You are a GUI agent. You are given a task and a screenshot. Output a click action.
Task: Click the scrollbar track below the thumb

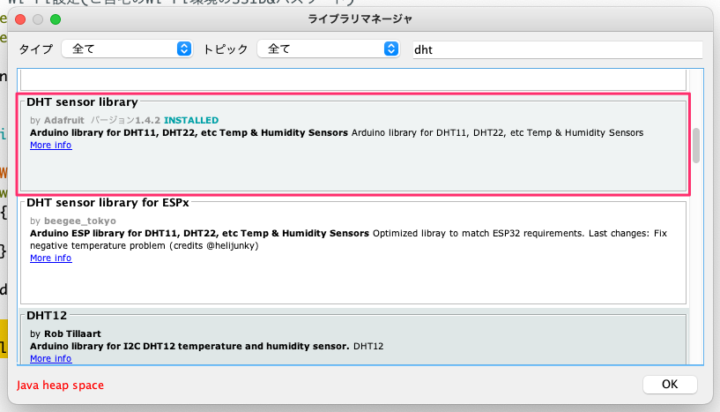click(x=695, y=280)
